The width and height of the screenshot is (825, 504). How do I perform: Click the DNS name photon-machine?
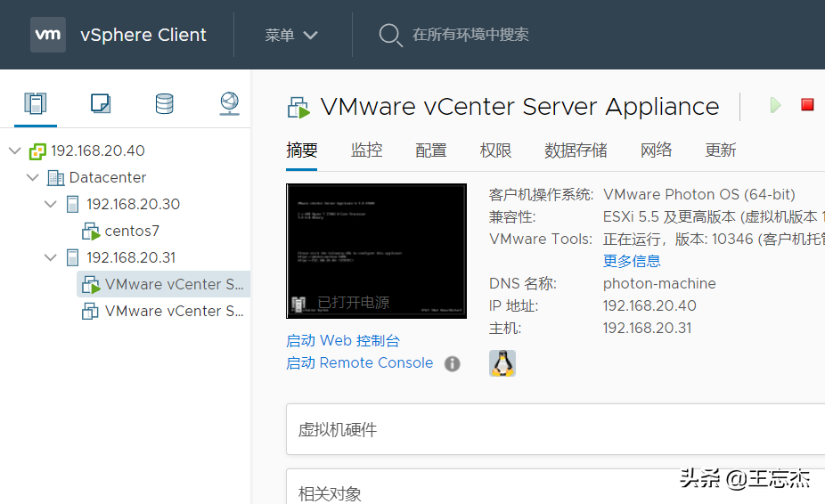click(x=659, y=283)
